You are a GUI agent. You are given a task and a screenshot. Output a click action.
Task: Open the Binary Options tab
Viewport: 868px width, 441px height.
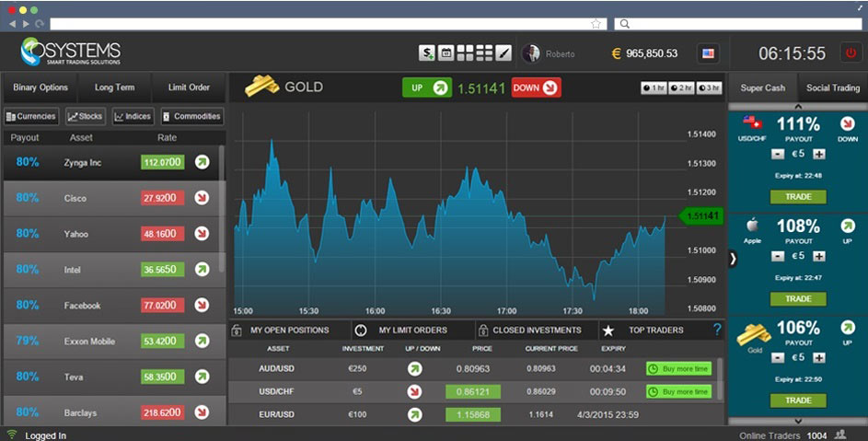click(x=41, y=87)
